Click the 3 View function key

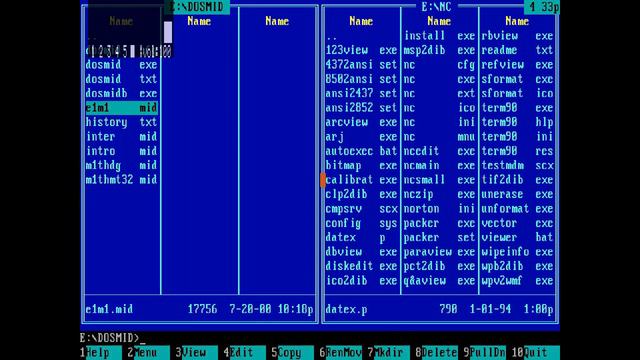point(196,352)
